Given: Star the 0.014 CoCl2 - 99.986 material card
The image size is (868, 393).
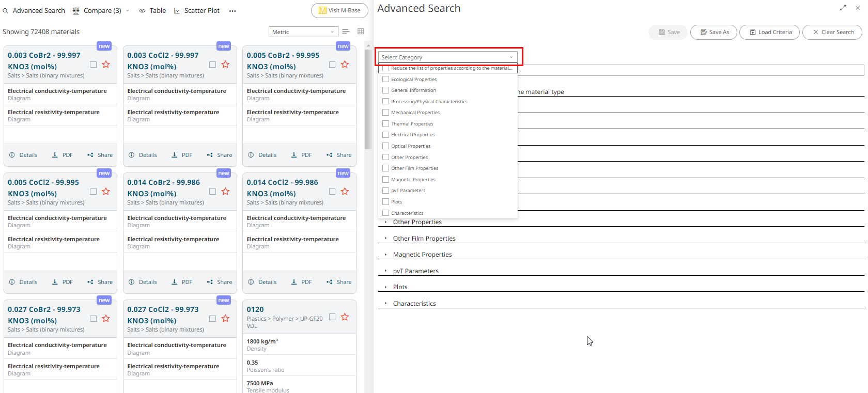Looking at the screenshot, I should click(x=345, y=192).
